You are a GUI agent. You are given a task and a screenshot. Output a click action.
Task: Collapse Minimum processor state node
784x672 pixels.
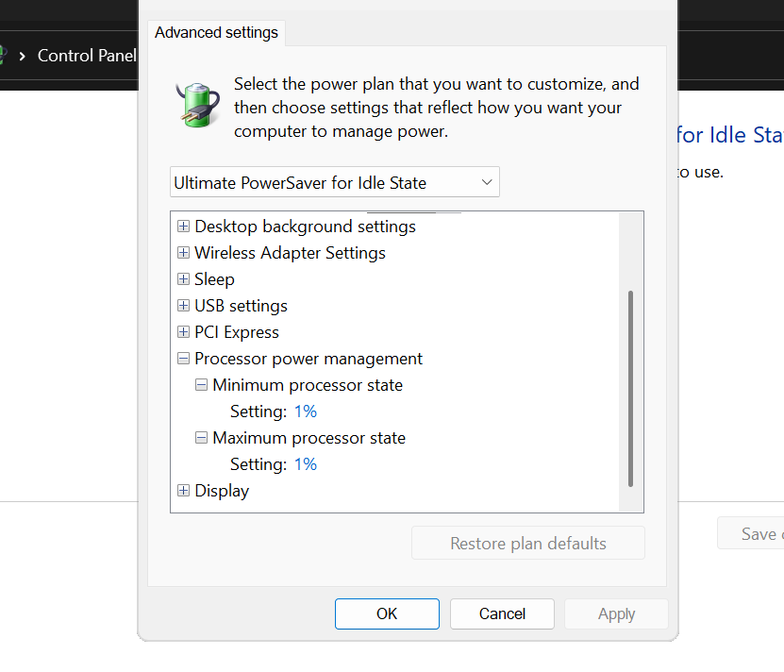pyautogui.click(x=201, y=385)
